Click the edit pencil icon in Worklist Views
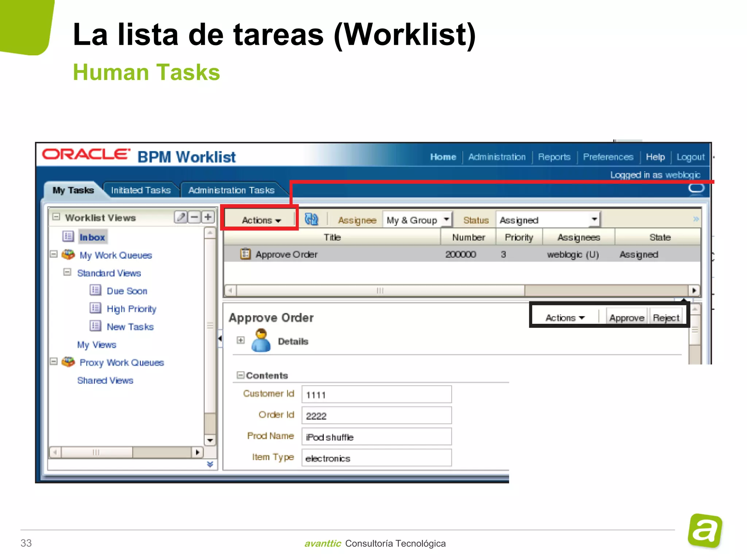This screenshot has width=747, height=560. [181, 217]
